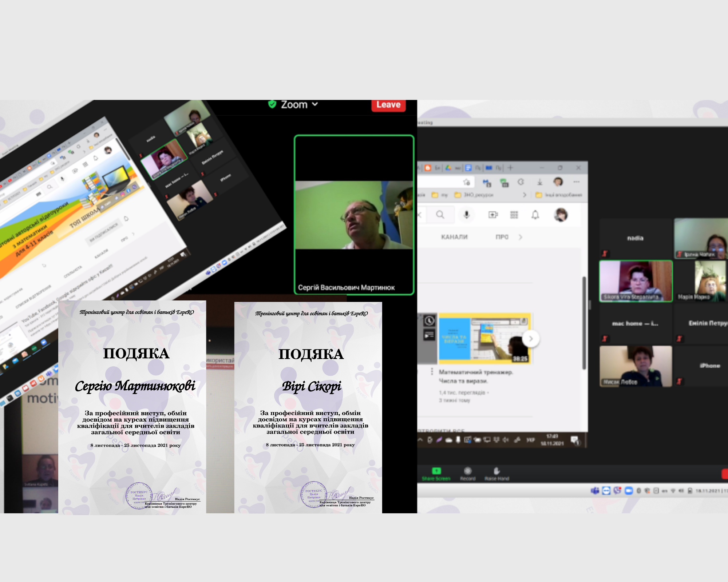
Task: Open the Математичний тренажер video title link
Action: [x=476, y=376]
